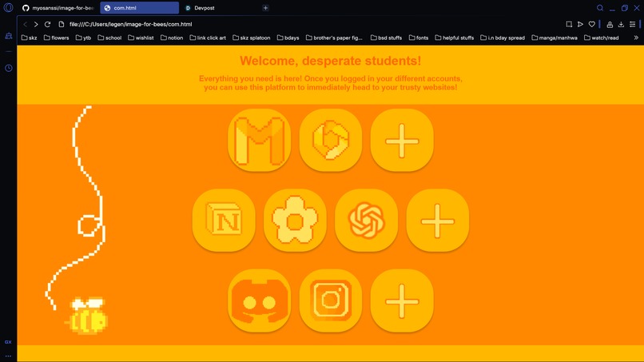The height and width of the screenshot is (362, 644).
Task: Open the sidebar AI assistant icon
Action: [9, 36]
